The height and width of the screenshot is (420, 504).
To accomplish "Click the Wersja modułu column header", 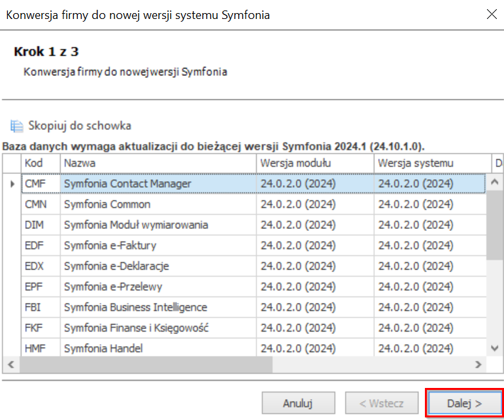I will click(315, 163).
